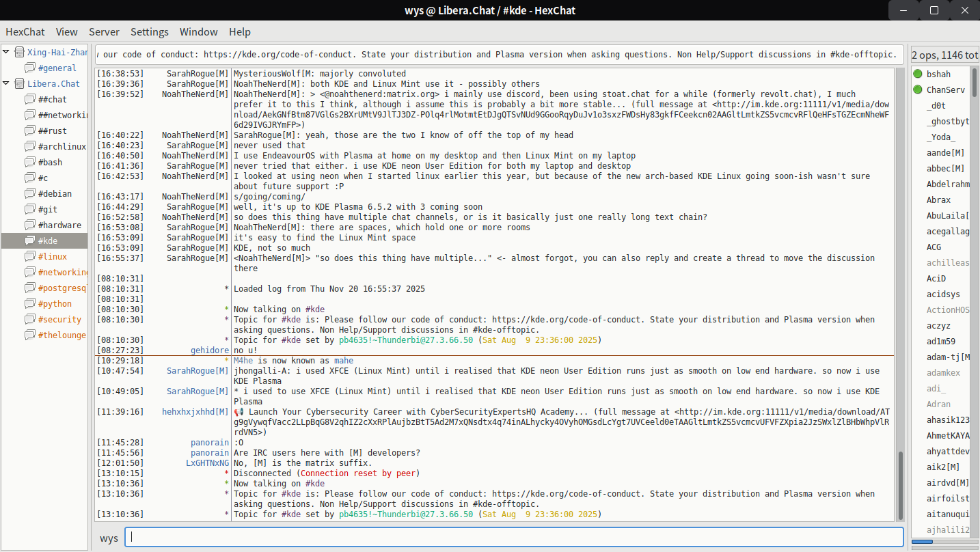Click the #python channel icon
Image resolution: width=980 pixels, height=552 pixels.
click(29, 304)
